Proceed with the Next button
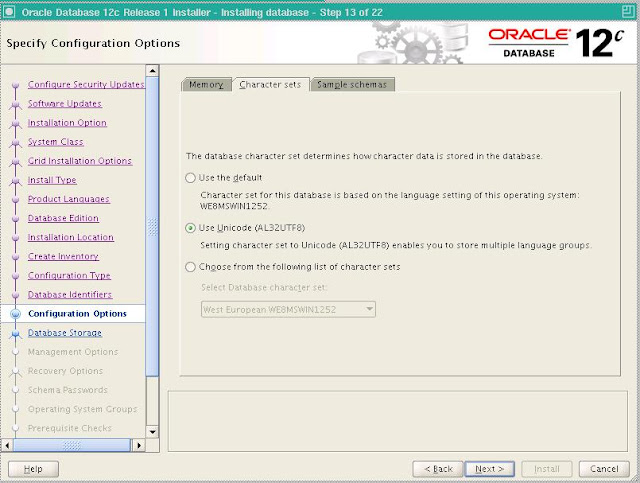This screenshot has height=483, width=640. point(489,469)
